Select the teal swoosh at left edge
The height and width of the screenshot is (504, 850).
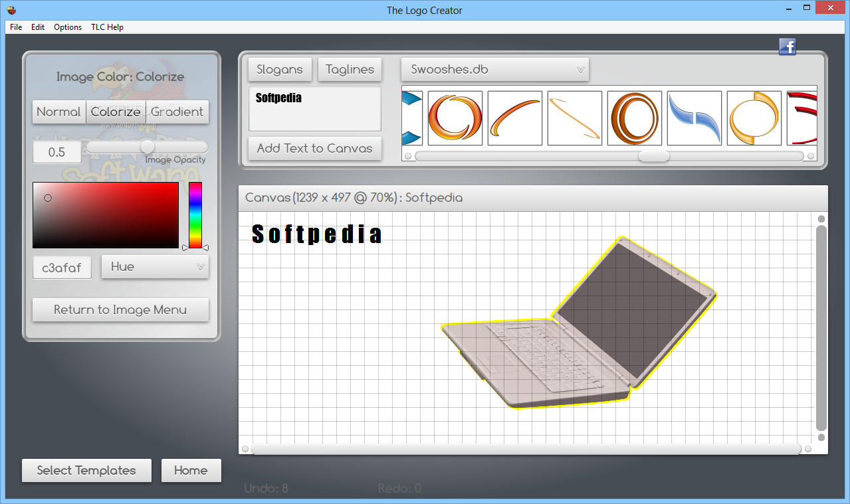point(412,118)
